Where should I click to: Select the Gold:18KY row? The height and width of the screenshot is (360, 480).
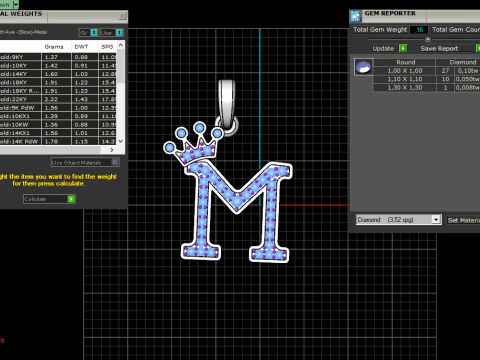58,82
